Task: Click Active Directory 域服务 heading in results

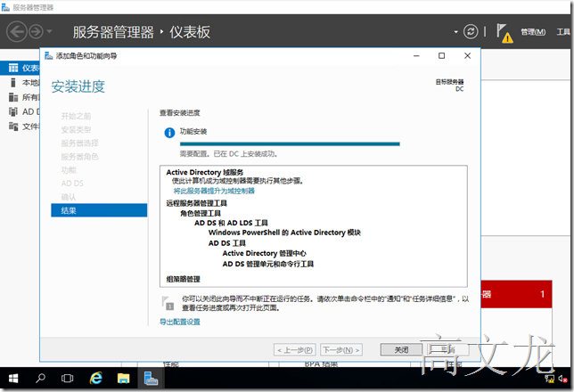Action: click(205, 172)
